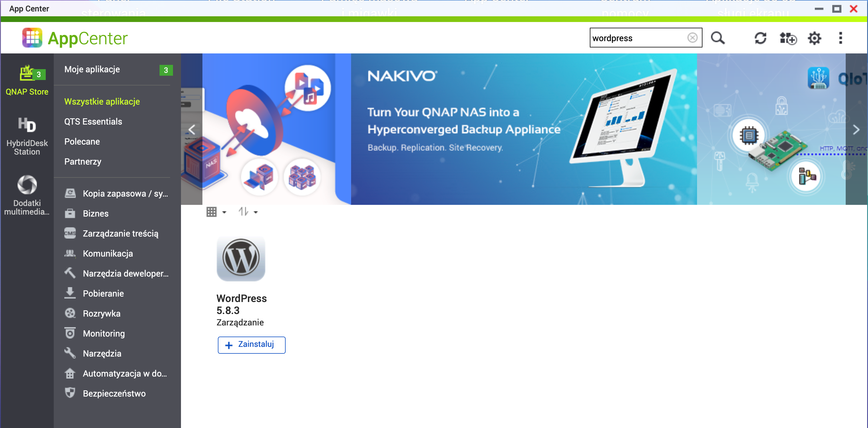This screenshot has width=868, height=428.
Task: Open the Bezpieczeństwo category
Action: [x=114, y=393]
